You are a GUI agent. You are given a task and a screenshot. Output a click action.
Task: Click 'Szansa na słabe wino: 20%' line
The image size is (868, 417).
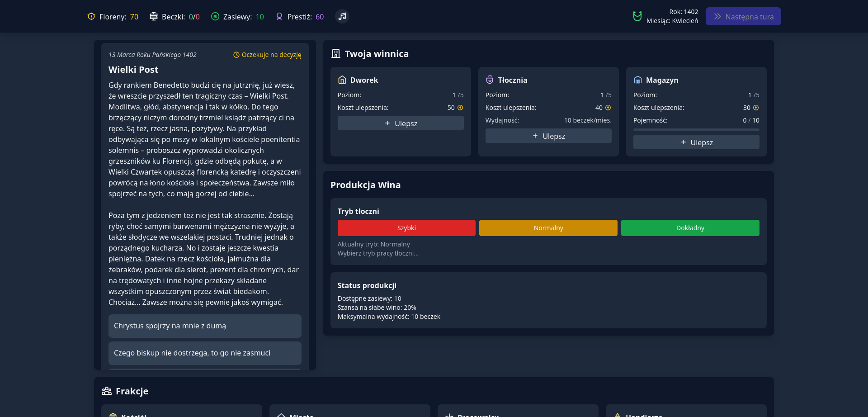coord(377,308)
